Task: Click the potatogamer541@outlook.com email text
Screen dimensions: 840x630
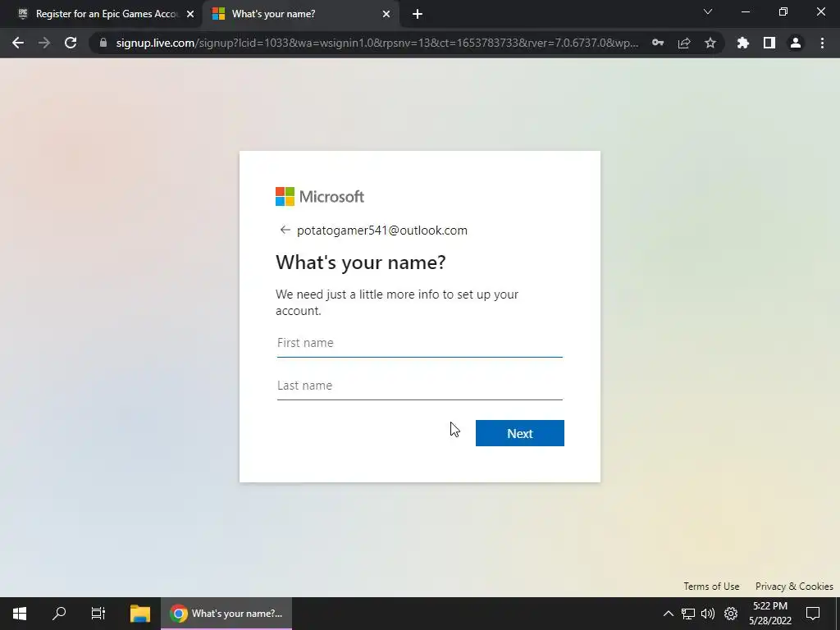Action: (x=382, y=231)
